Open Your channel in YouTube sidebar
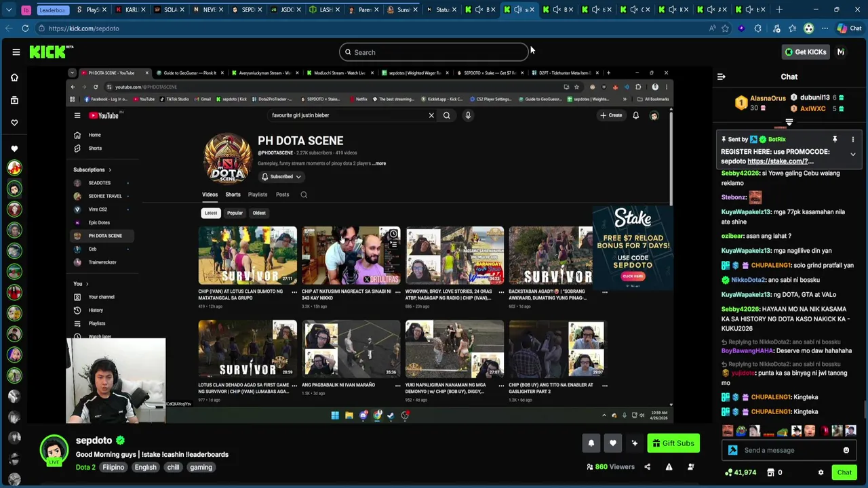Image resolution: width=868 pixels, height=488 pixels. pyautogui.click(x=101, y=297)
